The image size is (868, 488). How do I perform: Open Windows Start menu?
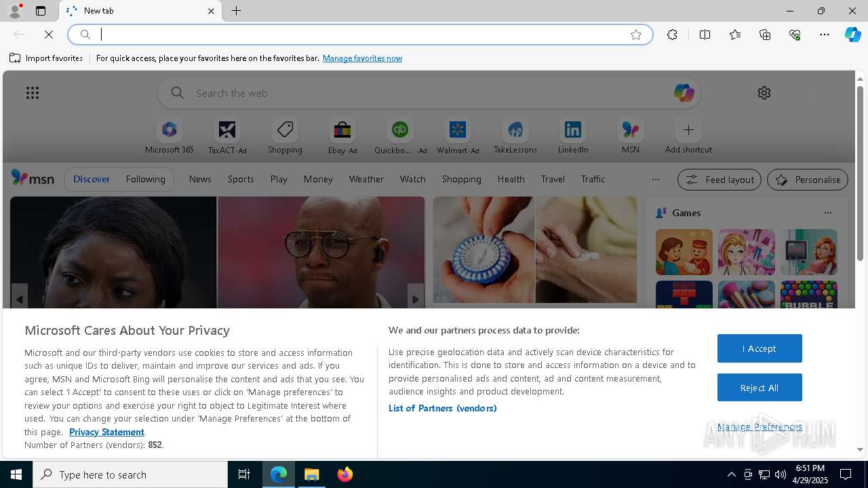coord(16,474)
